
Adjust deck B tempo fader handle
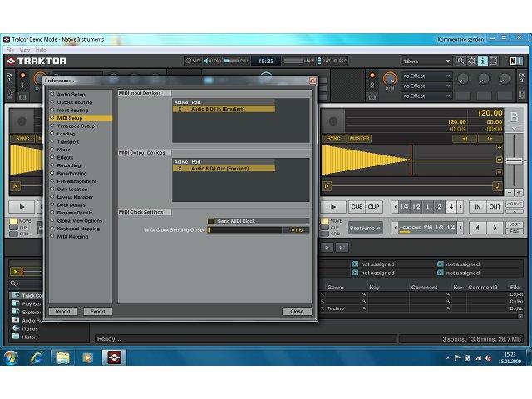[x=514, y=161]
